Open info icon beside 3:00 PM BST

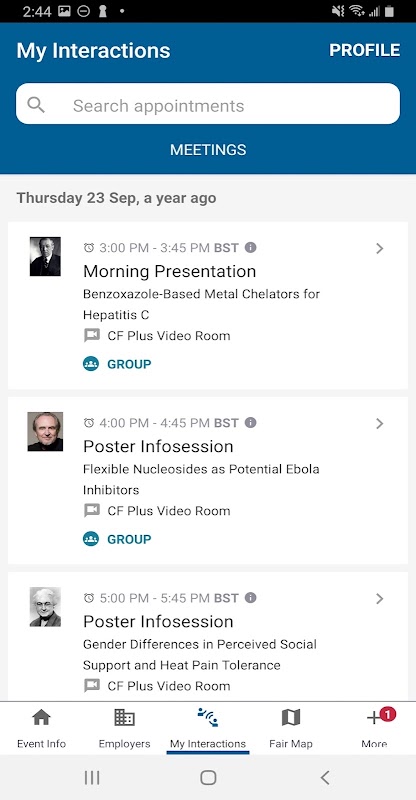pyautogui.click(x=250, y=247)
